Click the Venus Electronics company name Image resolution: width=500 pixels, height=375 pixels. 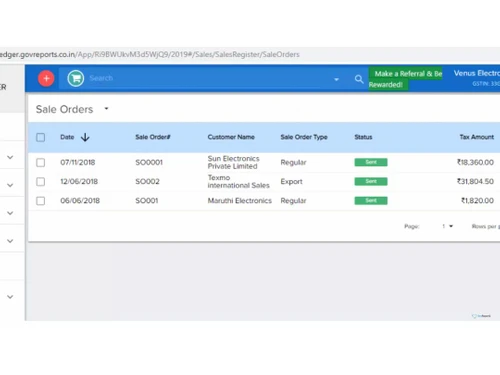(477, 73)
